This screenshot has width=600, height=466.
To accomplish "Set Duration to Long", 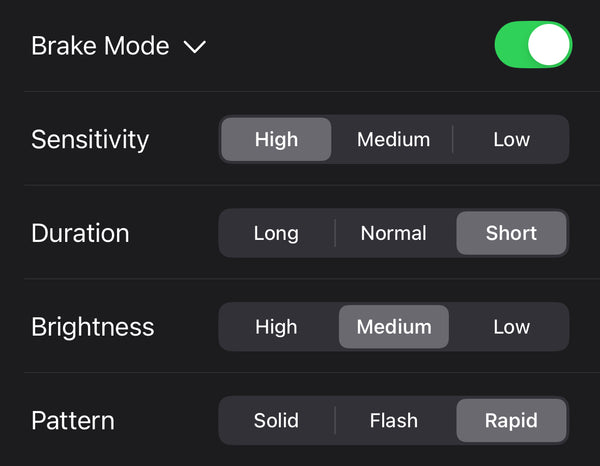I will pos(276,233).
